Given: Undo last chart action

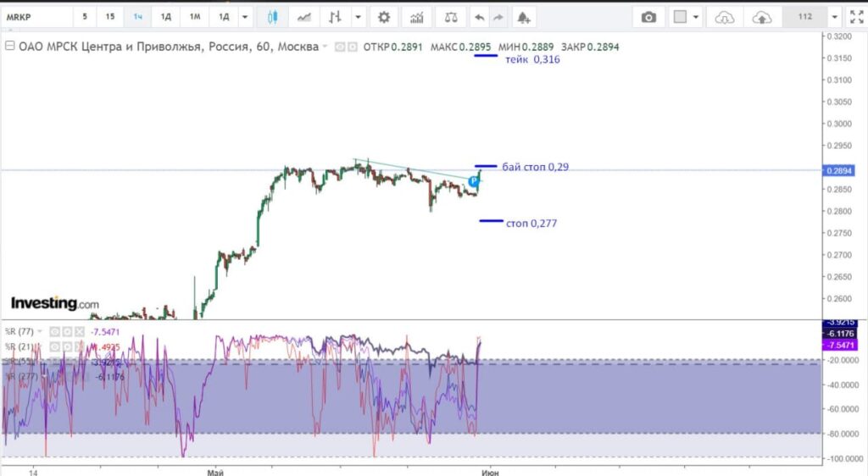Looking at the screenshot, I should click(x=480, y=18).
